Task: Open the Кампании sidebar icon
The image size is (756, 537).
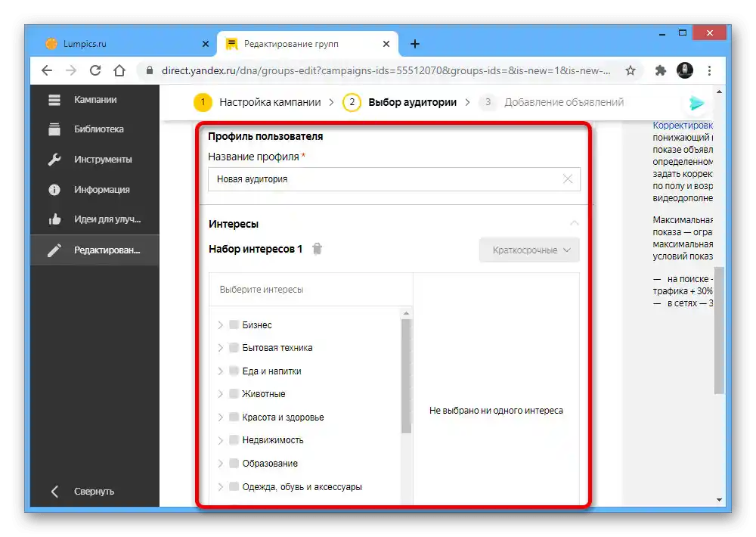Action: pyautogui.click(x=54, y=100)
